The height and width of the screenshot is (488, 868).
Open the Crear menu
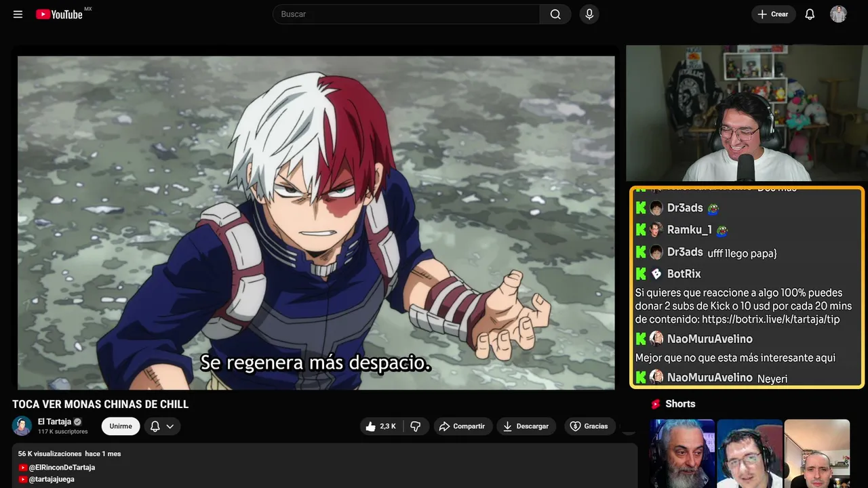coord(773,14)
